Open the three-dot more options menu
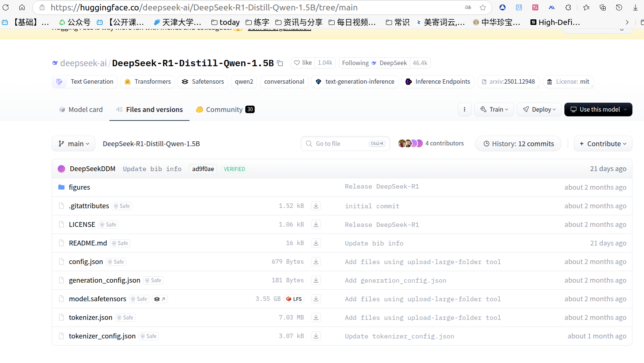Viewport: 644px width, 363px height. 465,109
